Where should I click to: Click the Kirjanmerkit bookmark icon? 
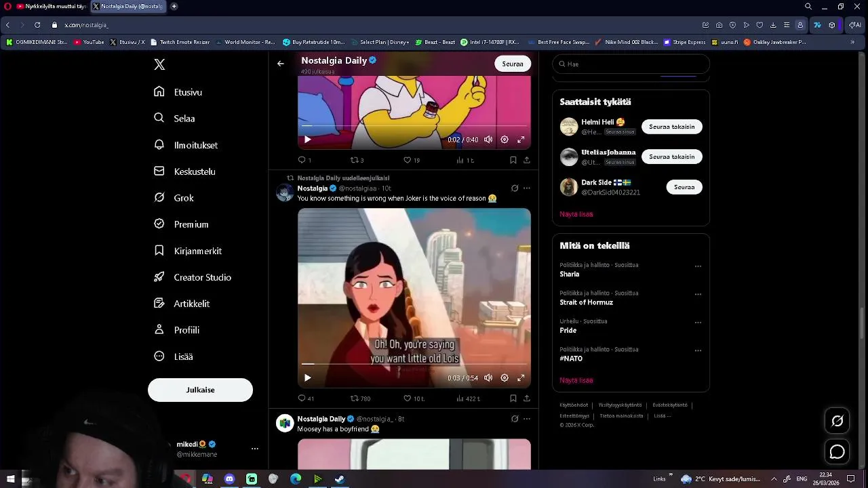point(159,250)
